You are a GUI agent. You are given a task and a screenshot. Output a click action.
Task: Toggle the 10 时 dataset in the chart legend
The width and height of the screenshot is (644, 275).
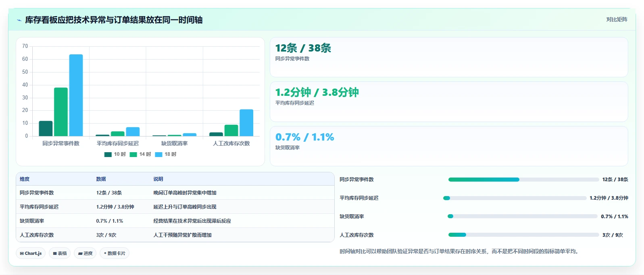click(x=115, y=154)
